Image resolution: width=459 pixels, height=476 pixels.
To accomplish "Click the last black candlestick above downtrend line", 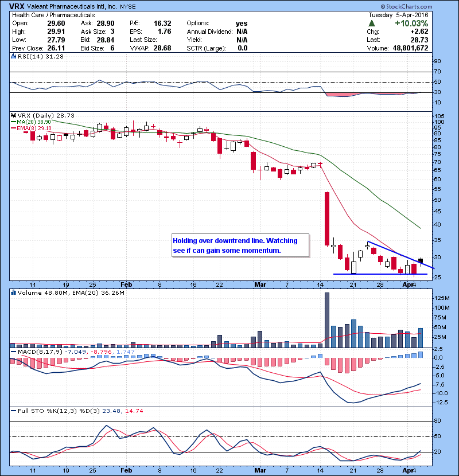I will [x=421, y=261].
